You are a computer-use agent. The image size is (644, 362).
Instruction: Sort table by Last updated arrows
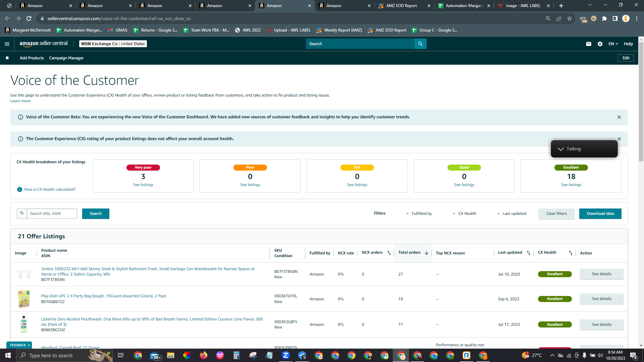click(x=529, y=253)
